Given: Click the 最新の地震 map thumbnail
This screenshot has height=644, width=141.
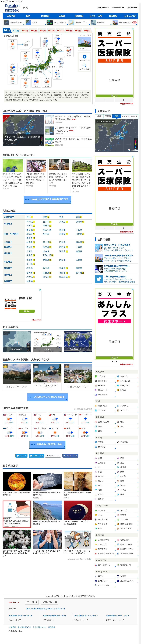Looking at the screenshot, I should coord(17,342).
